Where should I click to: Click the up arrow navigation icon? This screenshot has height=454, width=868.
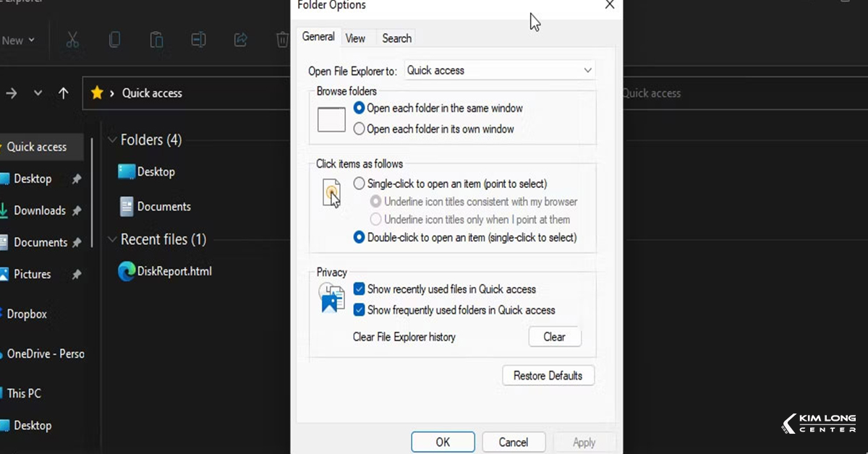pyautogui.click(x=64, y=93)
